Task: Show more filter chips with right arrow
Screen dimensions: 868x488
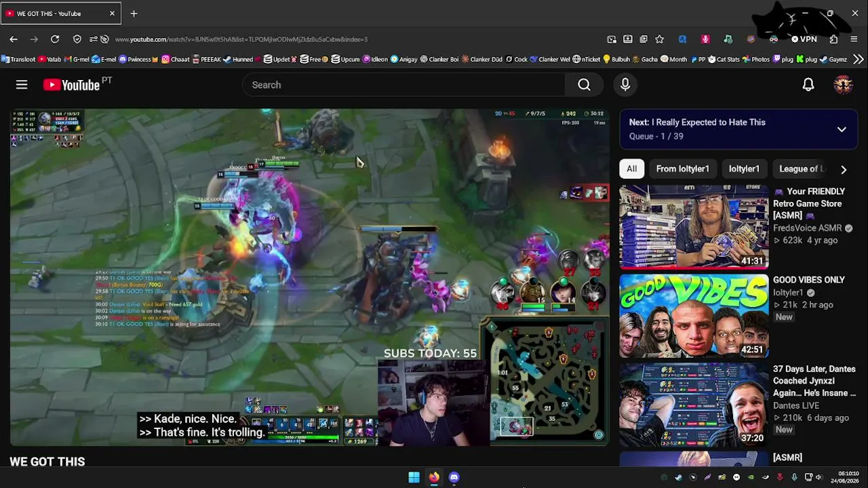Action: [844, 169]
